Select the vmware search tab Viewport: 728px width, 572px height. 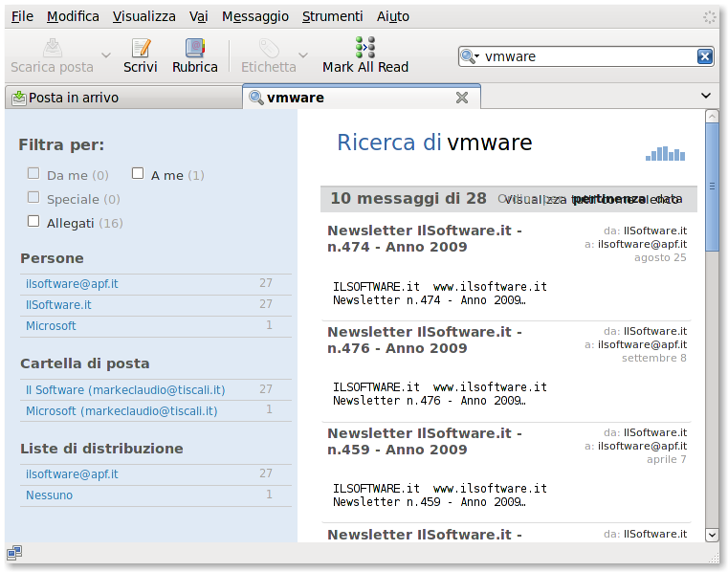[x=362, y=97]
